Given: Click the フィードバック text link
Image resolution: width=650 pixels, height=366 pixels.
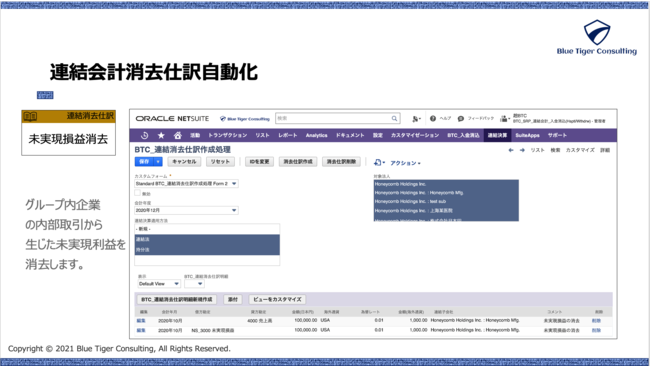Looking at the screenshot, I should [481, 119].
